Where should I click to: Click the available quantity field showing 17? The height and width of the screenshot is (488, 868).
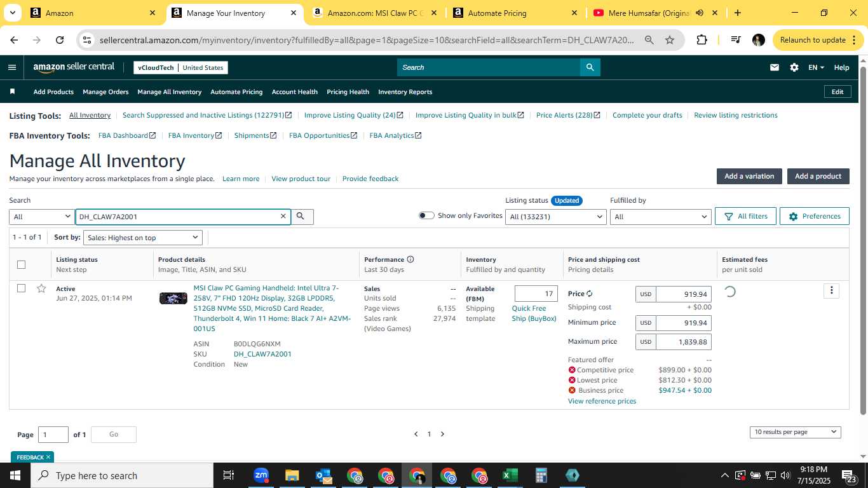(x=536, y=294)
